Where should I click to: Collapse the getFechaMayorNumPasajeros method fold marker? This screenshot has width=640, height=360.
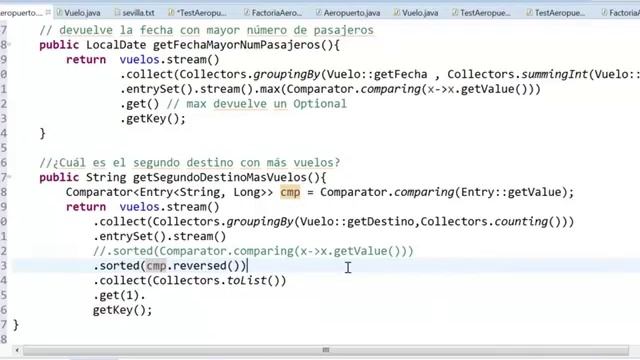tap(9, 44)
